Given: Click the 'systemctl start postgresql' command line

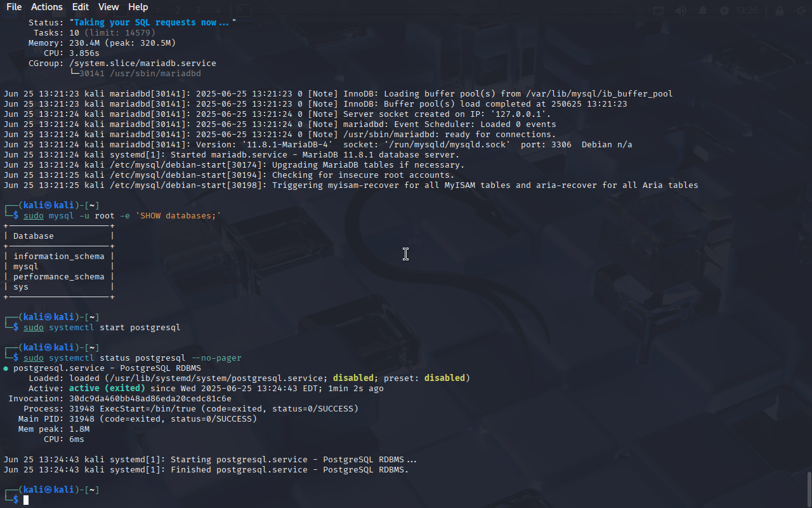Looking at the screenshot, I should click(x=102, y=328).
